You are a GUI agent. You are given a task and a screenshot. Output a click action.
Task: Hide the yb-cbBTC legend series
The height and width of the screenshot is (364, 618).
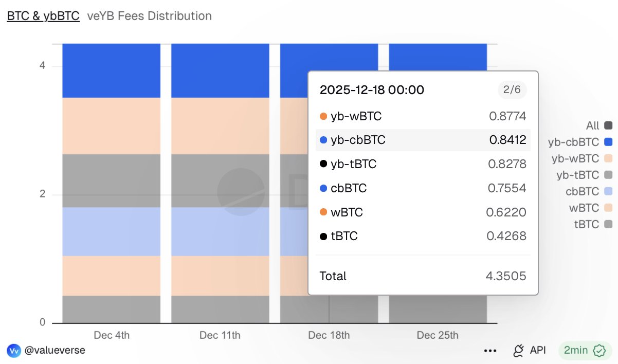(609, 142)
